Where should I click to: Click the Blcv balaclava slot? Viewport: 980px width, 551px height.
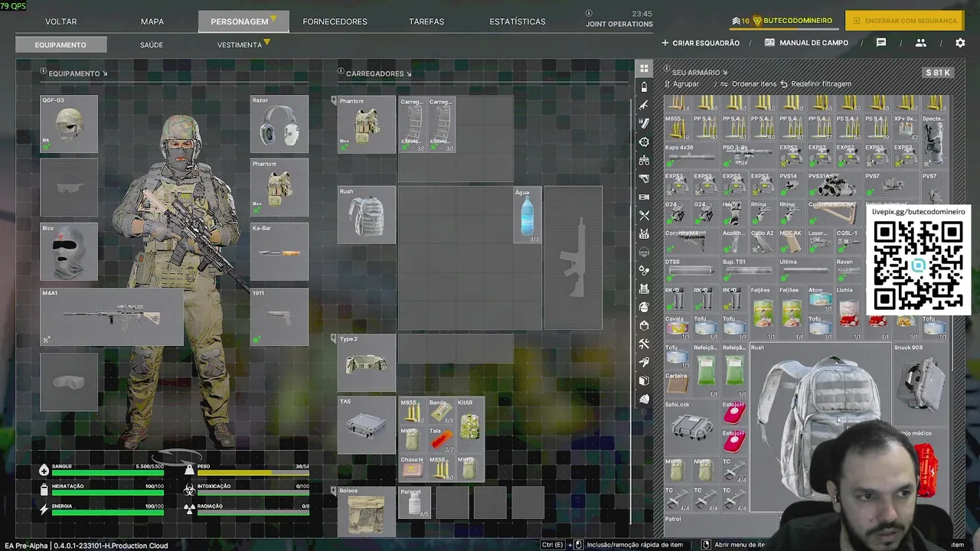[69, 253]
